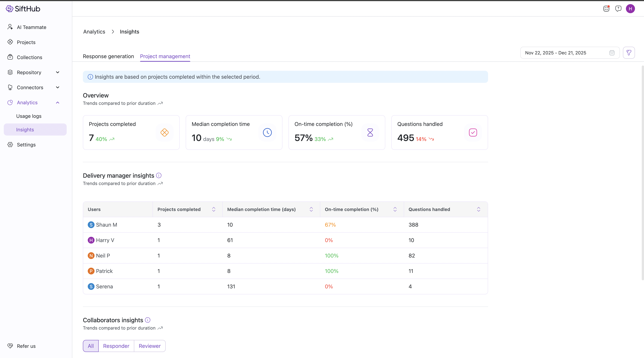Collapse the Analytics sidebar section
The height and width of the screenshot is (358, 644).
tap(57, 103)
